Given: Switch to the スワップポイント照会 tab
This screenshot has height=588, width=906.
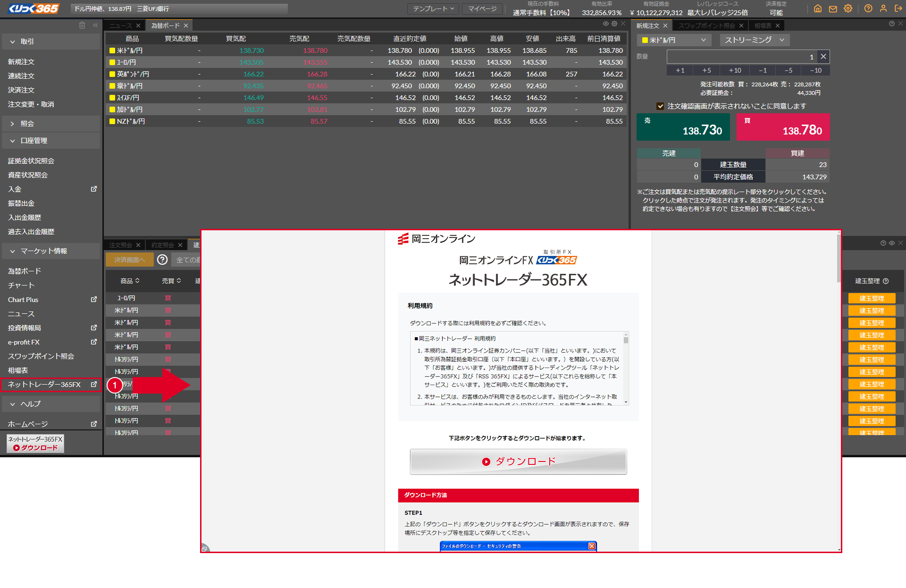Looking at the screenshot, I should coord(706,25).
